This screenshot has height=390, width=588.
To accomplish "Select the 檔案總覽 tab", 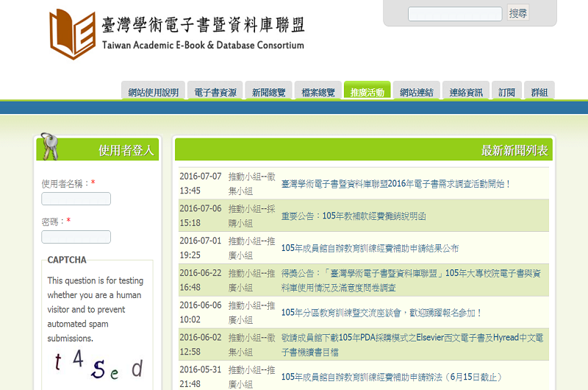I will pos(318,92).
